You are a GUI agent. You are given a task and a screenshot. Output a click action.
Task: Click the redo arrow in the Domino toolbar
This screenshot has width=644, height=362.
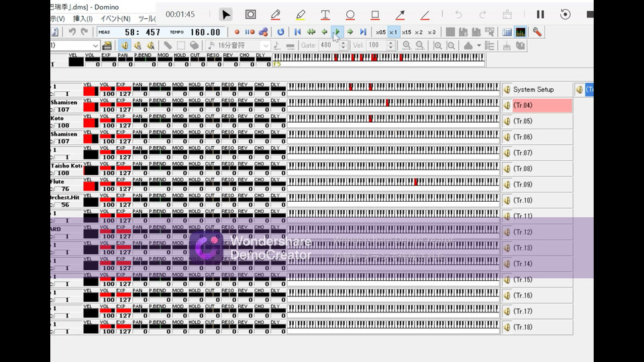coord(85,32)
